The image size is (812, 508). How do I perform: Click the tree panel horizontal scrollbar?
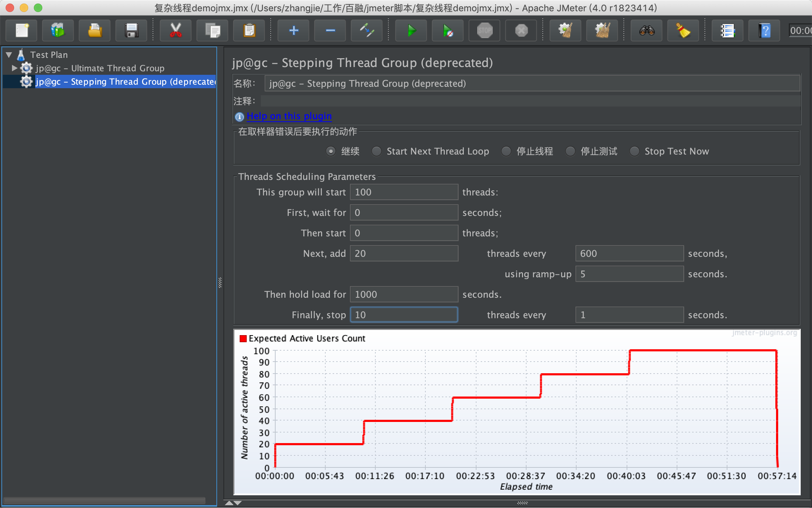coord(104,501)
